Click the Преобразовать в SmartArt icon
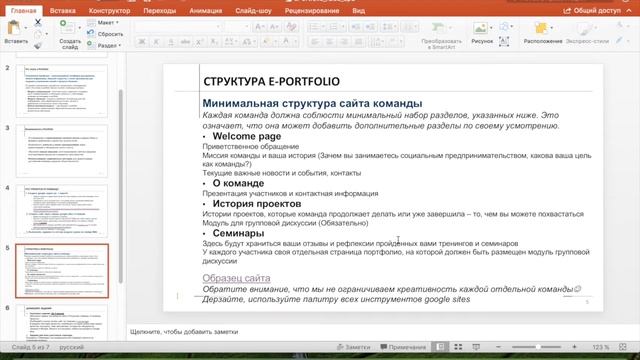Image resolution: width=640 pixels, height=360 pixels. tap(438, 28)
